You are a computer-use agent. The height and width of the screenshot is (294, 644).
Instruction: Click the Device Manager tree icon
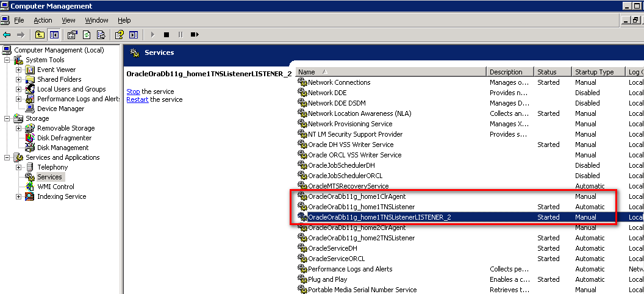click(x=30, y=109)
